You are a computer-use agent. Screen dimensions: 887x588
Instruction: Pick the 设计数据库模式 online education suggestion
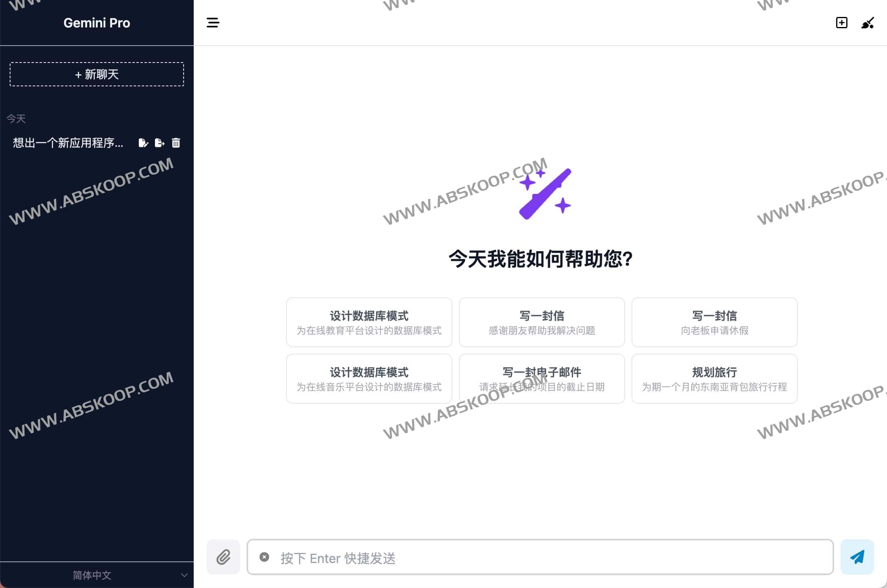point(369,322)
